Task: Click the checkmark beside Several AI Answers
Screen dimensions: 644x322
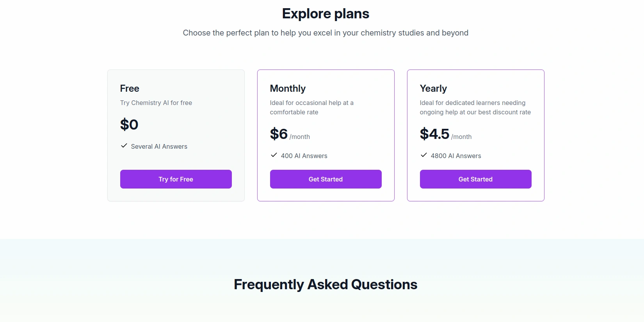Action: [124, 146]
